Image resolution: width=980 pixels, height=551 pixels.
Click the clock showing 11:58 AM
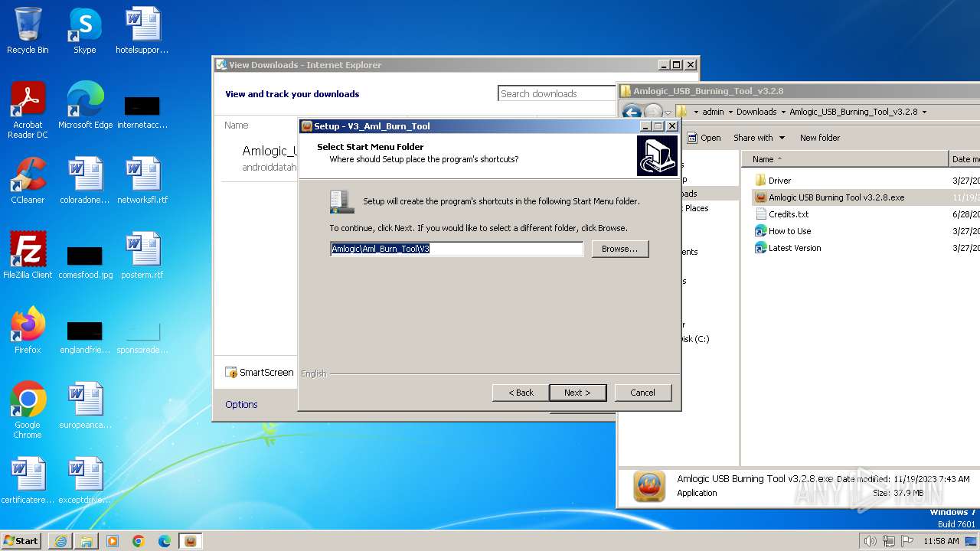click(941, 541)
